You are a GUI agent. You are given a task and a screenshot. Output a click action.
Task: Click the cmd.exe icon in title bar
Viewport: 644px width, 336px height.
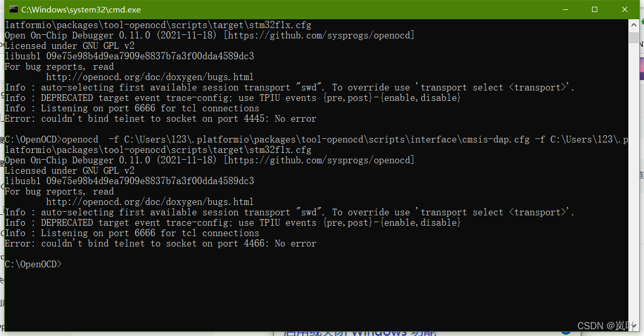click(12, 9)
